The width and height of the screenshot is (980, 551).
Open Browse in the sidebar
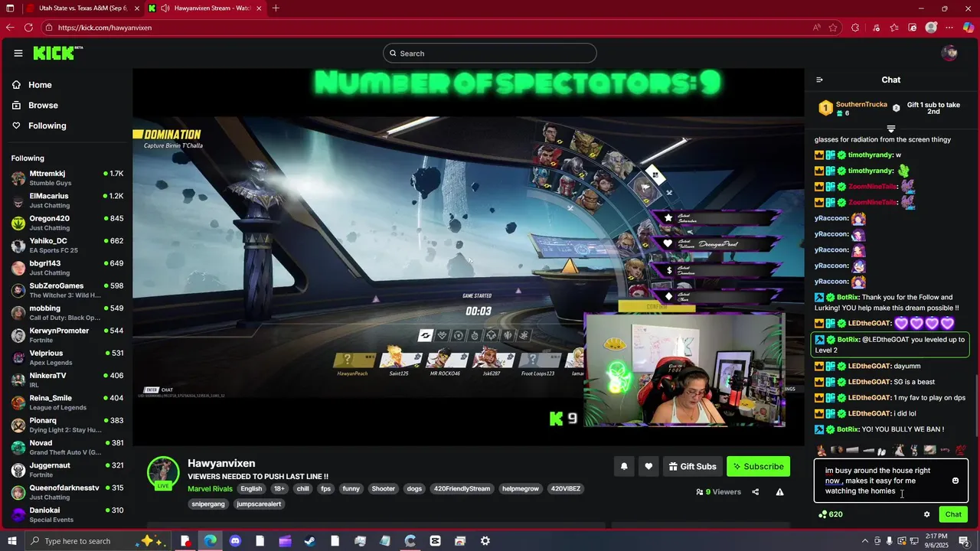(x=43, y=105)
